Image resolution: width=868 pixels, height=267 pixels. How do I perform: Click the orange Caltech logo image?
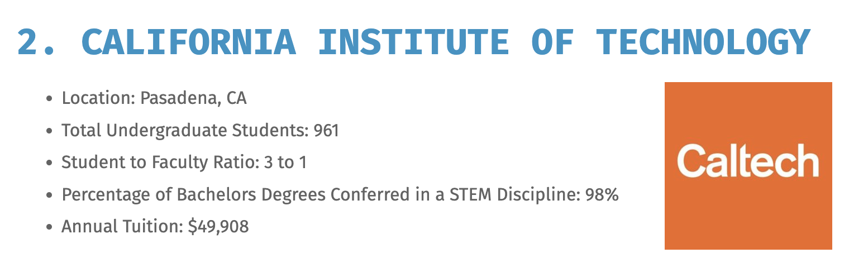[x=748, y=165]
